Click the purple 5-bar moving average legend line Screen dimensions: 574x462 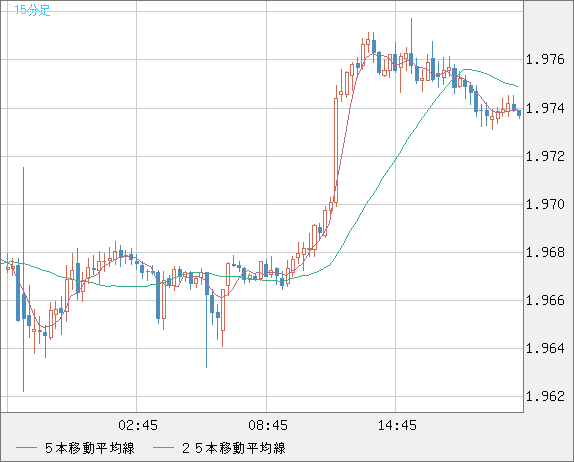click(26, 448)
